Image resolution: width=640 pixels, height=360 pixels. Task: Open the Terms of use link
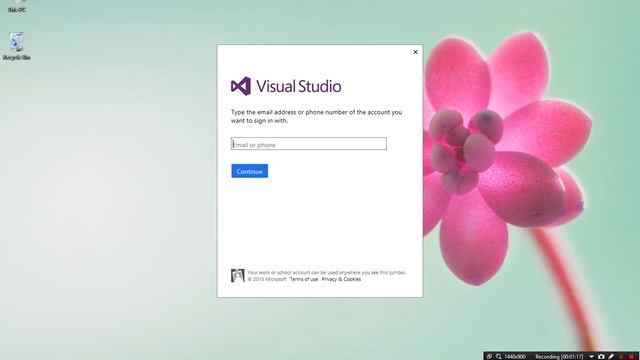click(304, 279)
